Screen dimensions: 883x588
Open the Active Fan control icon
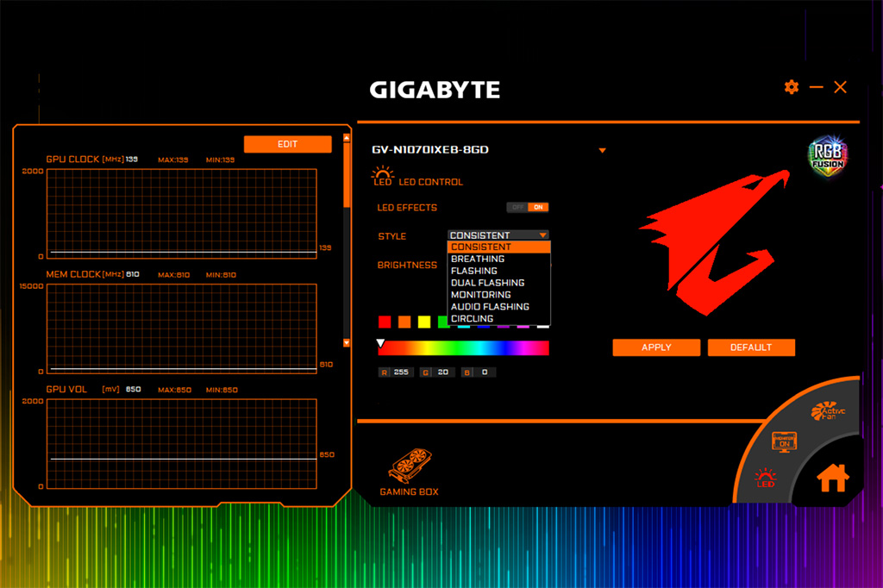point(827,411)
